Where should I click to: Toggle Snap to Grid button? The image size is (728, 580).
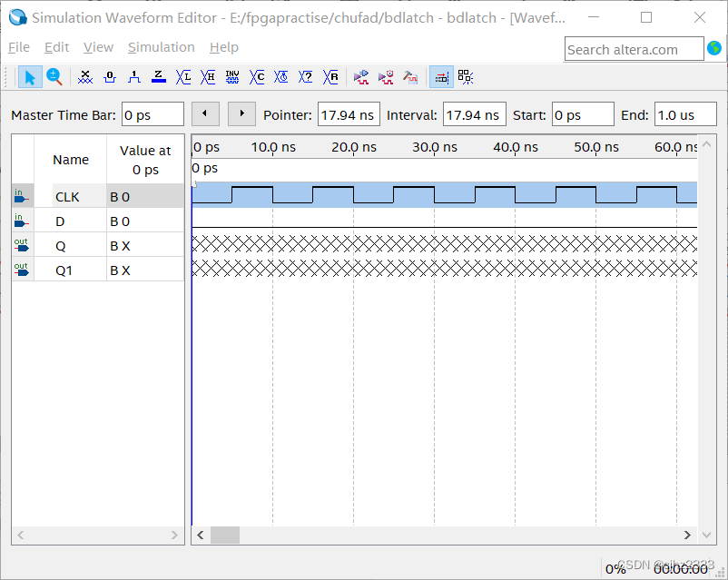[466, 77]
